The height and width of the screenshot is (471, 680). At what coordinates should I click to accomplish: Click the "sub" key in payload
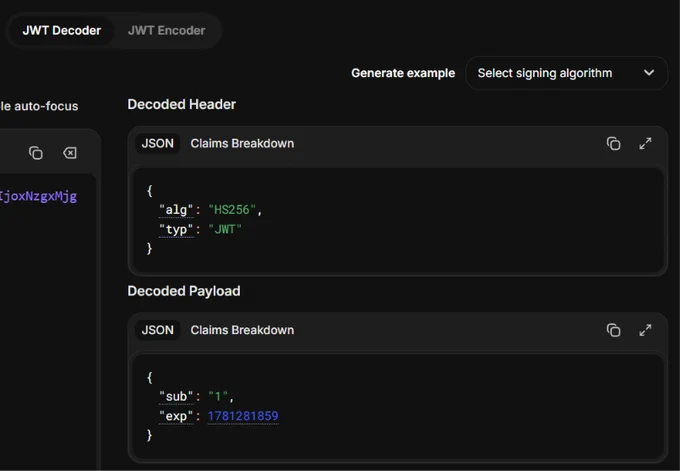coord(176,396)
